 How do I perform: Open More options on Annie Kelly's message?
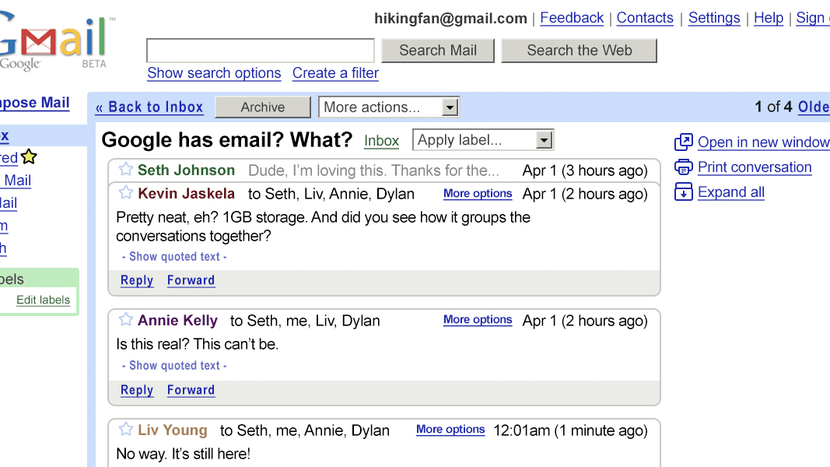477,319
